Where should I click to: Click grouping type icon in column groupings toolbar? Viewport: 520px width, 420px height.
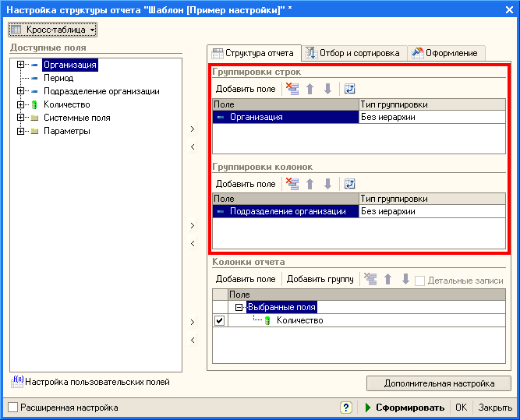click(349, 184)
